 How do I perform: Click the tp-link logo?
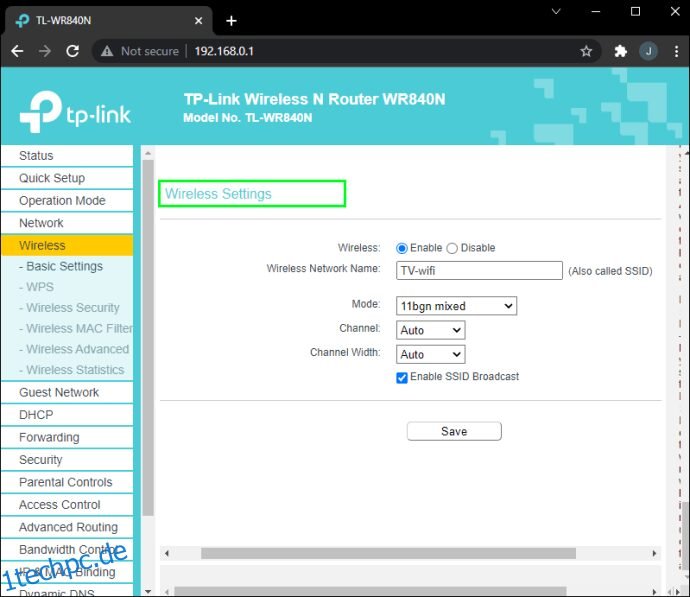click(75, 112)
